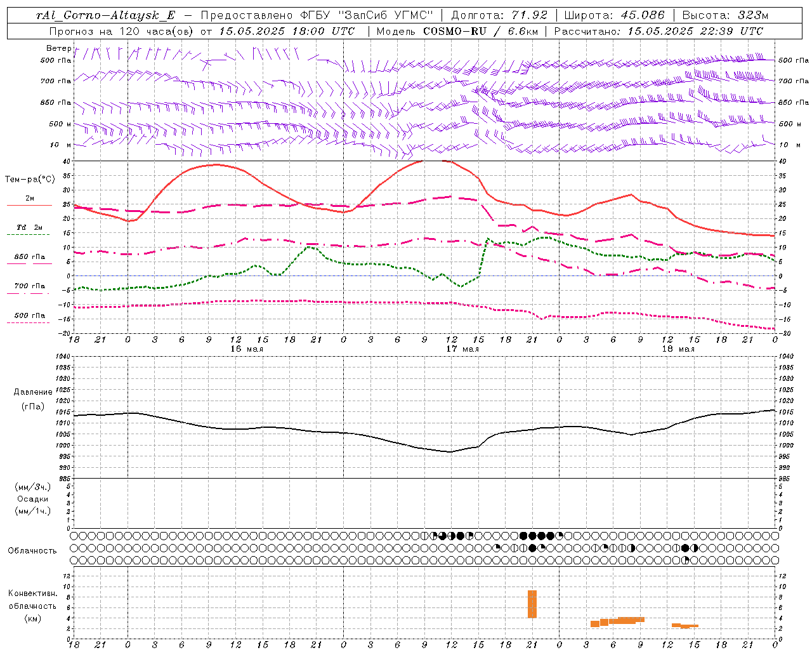Click the 16 мая date label
The image size is (812, 650).
(247, 349)
